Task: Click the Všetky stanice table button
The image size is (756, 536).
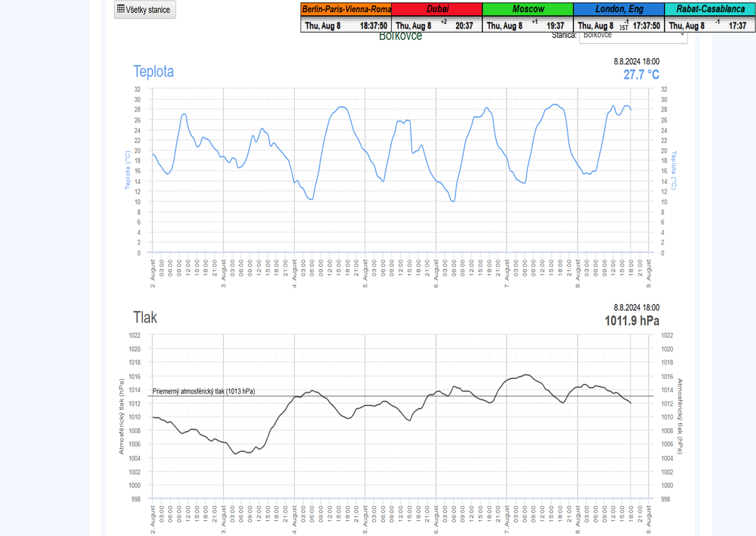Action: [x=146, y=10]
